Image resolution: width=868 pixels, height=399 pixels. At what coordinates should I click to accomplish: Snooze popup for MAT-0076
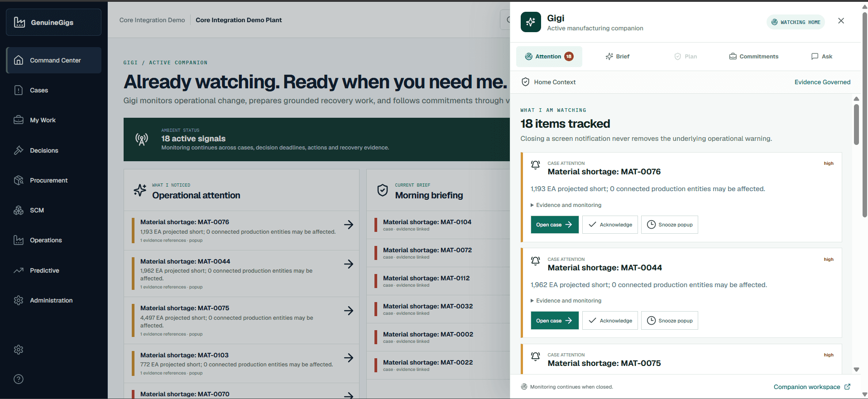pos(670,225)
